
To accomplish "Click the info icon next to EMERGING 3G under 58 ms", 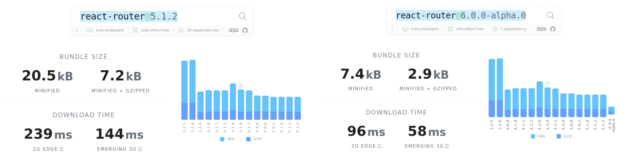I will [x=447, y=146].
